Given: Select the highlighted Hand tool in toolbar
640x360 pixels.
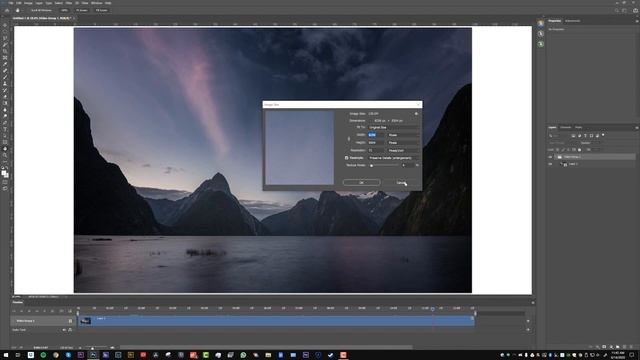Looking at the screenshot, I should [x=5, y=149].
